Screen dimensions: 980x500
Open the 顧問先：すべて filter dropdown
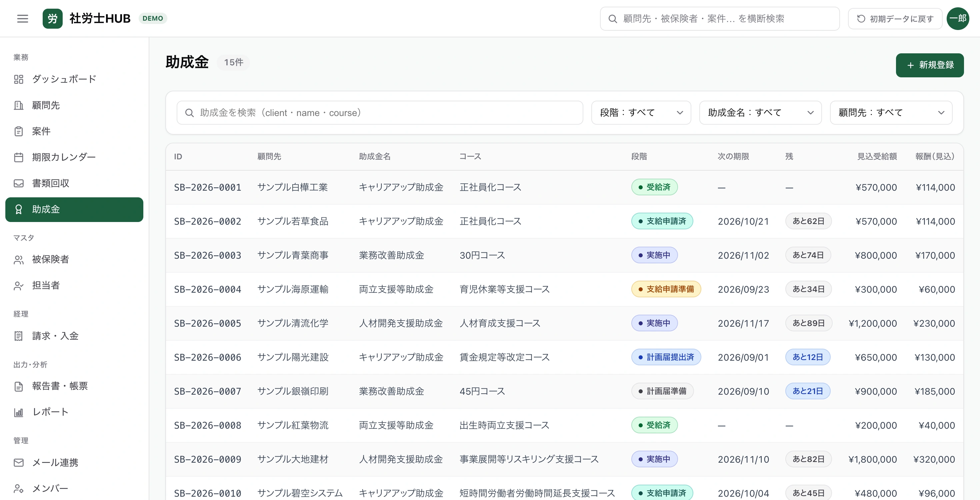[891, 113]
